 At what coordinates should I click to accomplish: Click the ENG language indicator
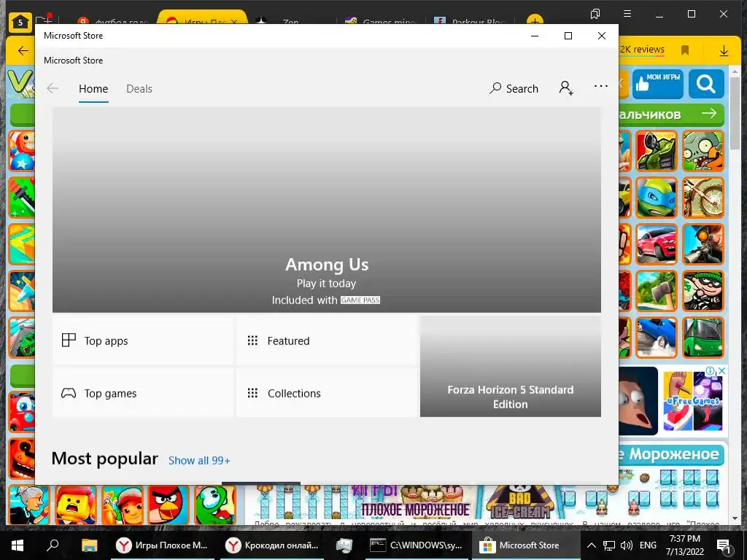pos(648,545)
